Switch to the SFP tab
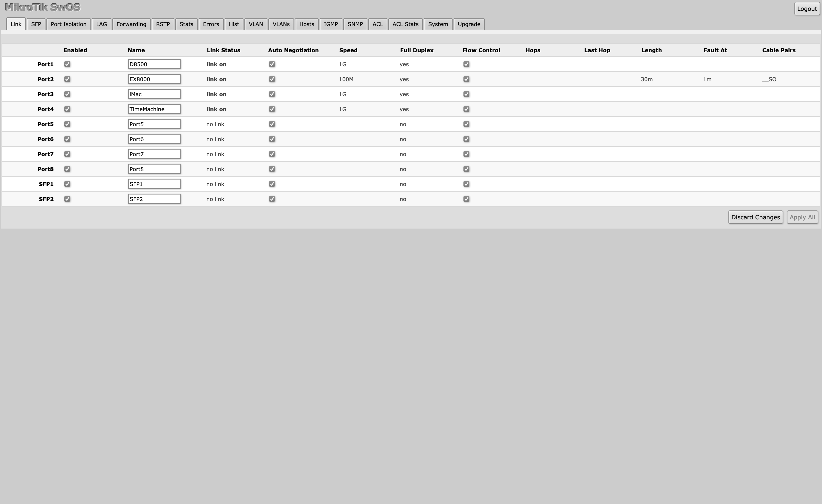Screen dimensions: 822x504 pyautogui.click(x=36, y=24)
